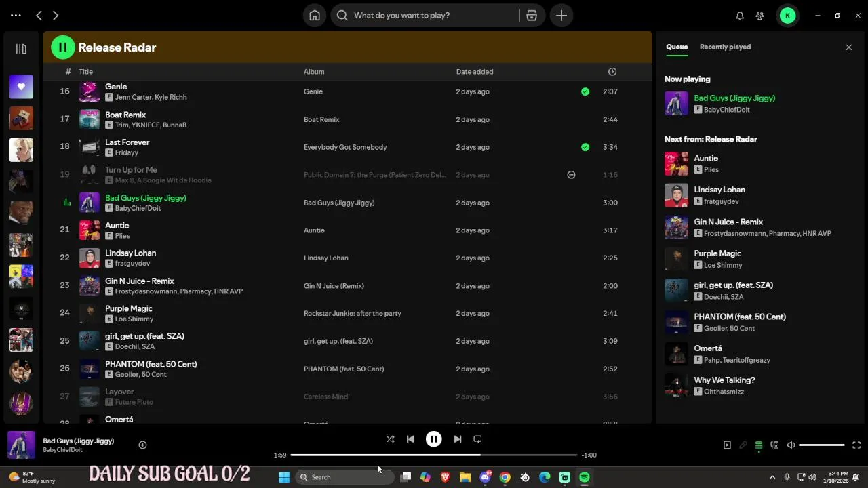Open Discord from the taskbar
This screenshot has width=868, height=488.
485,477
